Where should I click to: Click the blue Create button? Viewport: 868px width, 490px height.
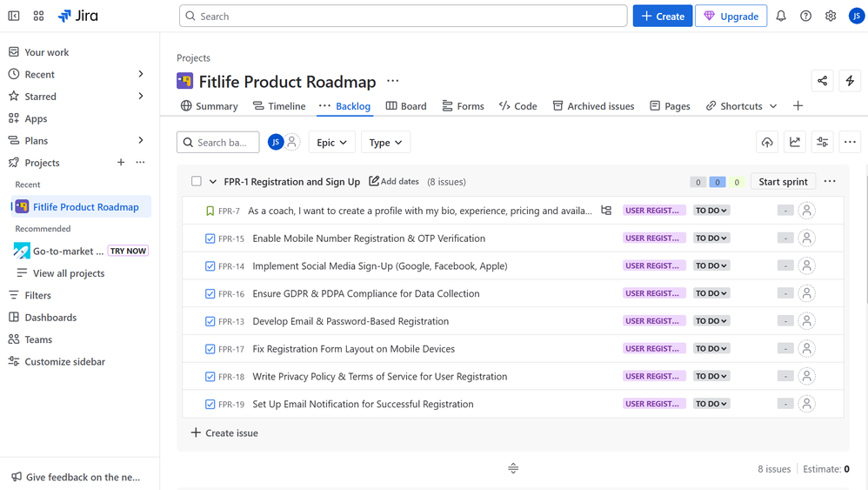tap(663, 16)
